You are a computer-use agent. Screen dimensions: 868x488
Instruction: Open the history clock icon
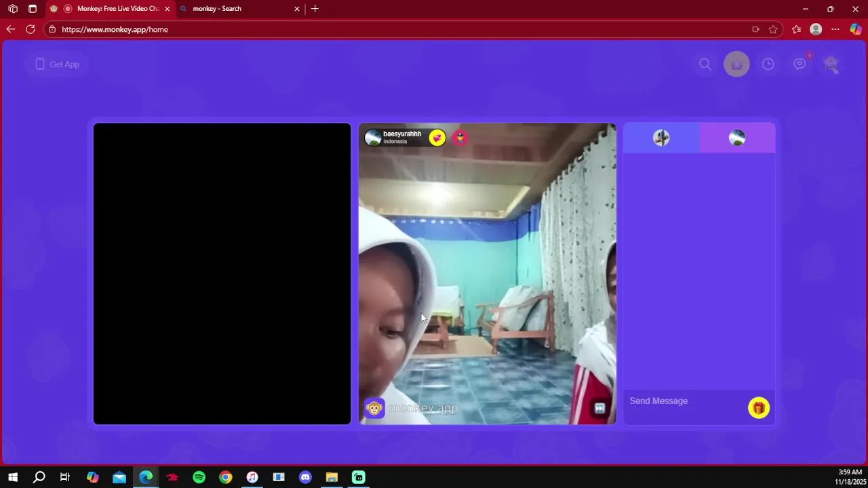pyautogui.click(x=768, y=64)
